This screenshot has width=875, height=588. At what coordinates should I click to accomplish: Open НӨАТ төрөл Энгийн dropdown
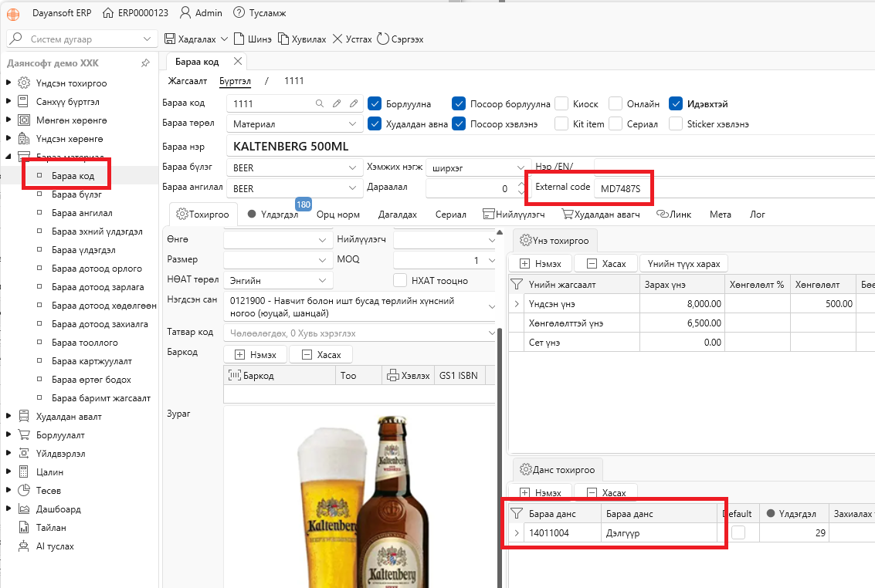(323, 280)
